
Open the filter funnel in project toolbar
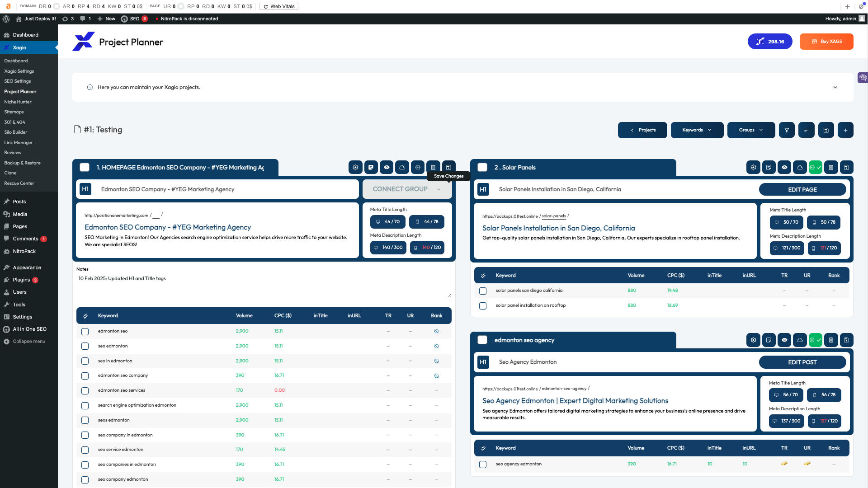tap(787, 130)
